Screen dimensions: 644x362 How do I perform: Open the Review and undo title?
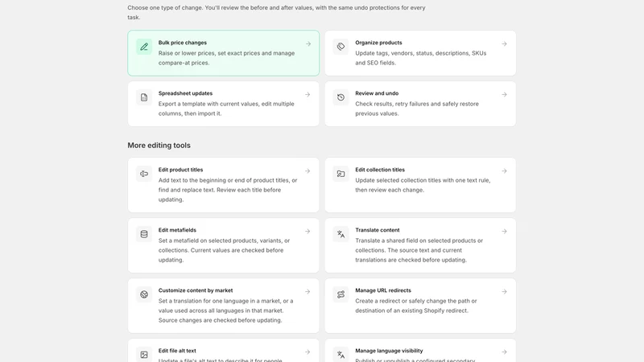(377, 93)
